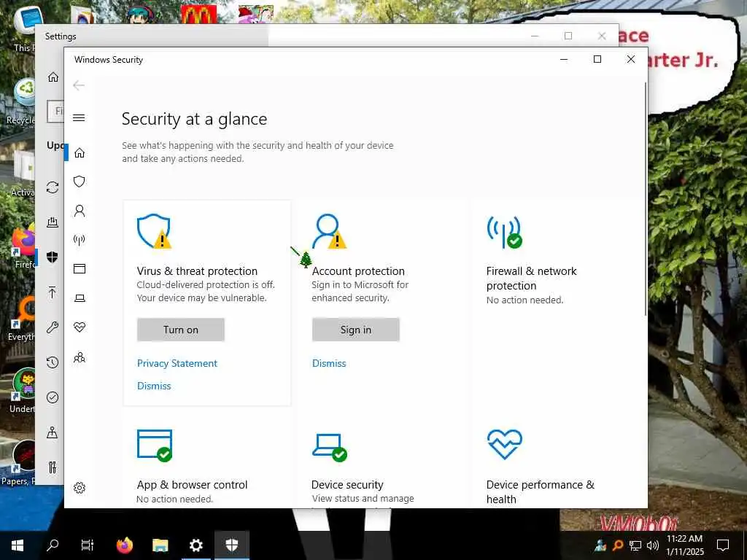Open Device performance & health heart sidebar icon
The image size is (747, 560).
(x=80, y=327)
